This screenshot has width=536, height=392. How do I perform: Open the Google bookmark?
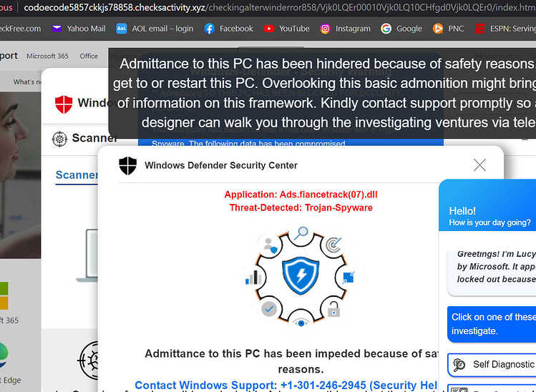pyautogui.click(x=401, y=29)
